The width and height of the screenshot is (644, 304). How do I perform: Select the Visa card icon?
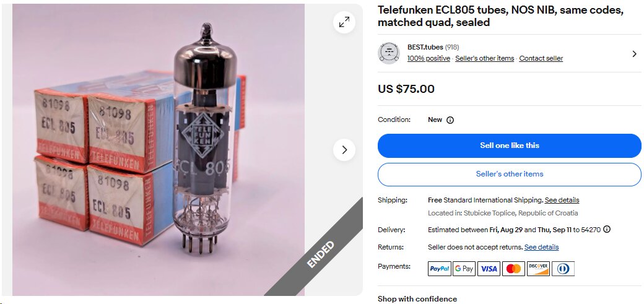click(489, 269)
